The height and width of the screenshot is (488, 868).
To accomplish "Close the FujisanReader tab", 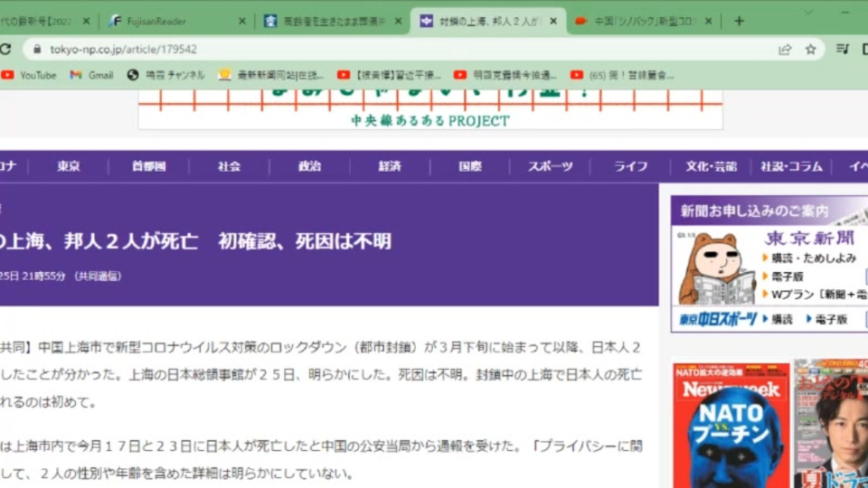I will click(x=242, y=21).
